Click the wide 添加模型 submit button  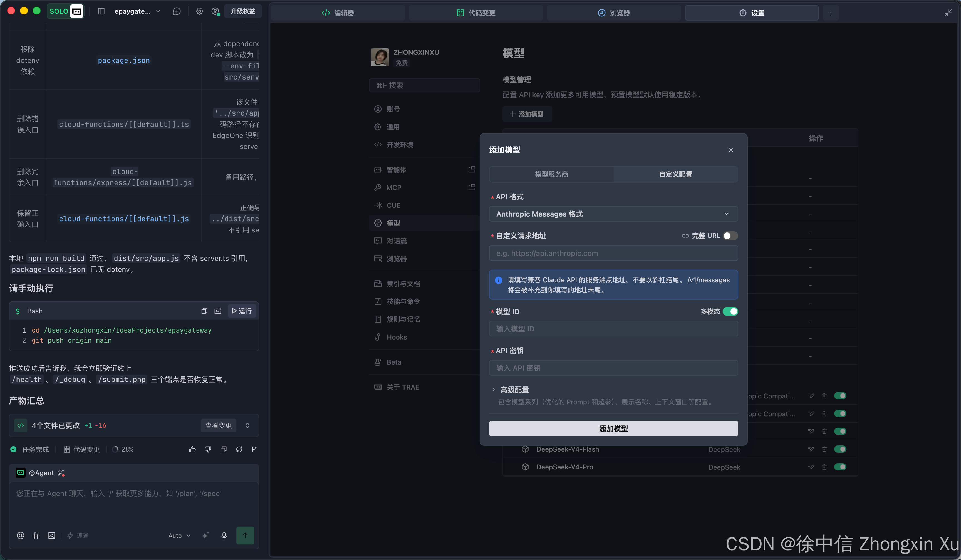[x=613, y=428]
